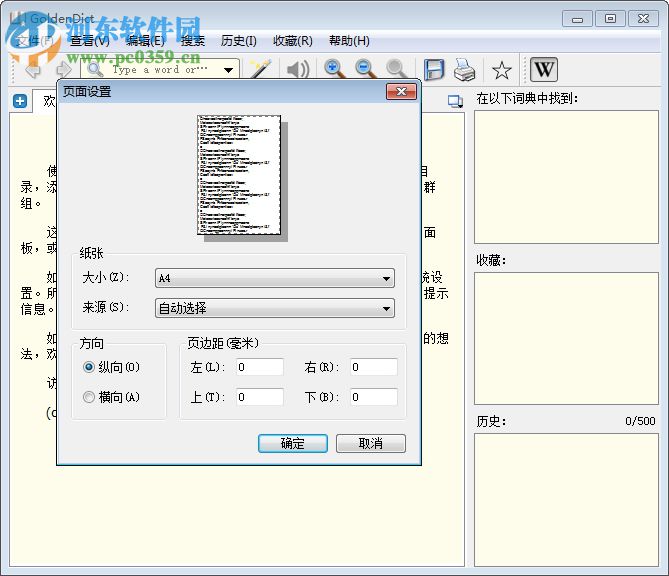The image size is (669, 576).
Task: Open the paper size A4 dropdown
Action: [x=275, y=278]
